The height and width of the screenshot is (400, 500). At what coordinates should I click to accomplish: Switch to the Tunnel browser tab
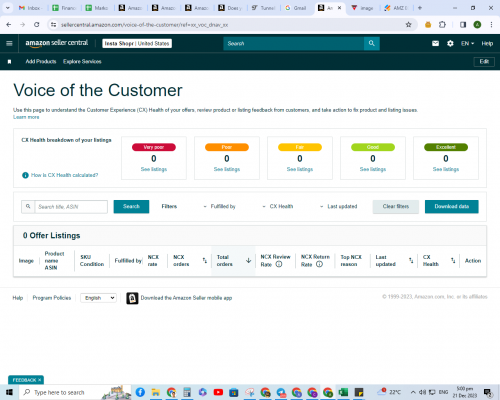(264, 8)
